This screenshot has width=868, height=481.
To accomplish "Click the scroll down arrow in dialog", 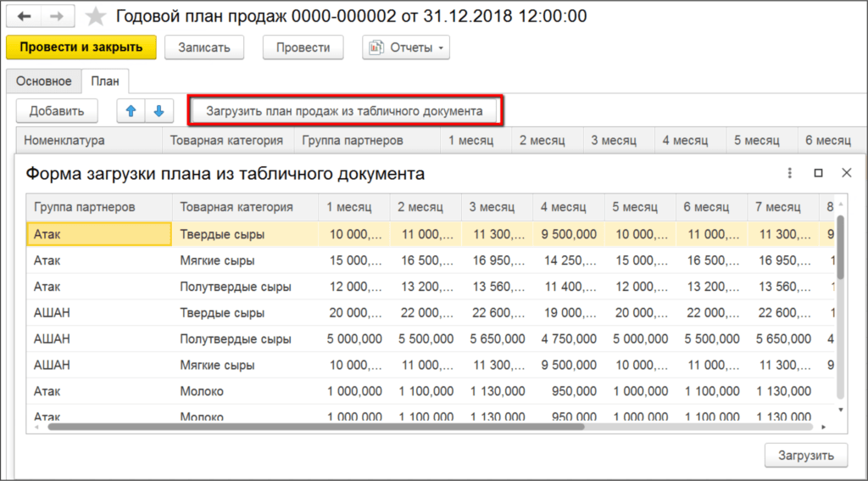I will 840,410.
